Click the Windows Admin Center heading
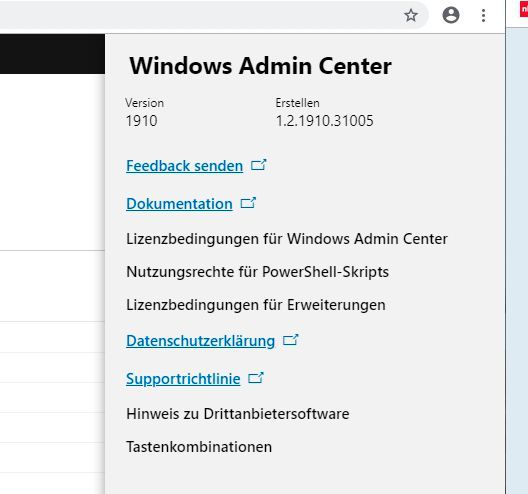The width and height of the screenshot is (528, 494). pos(261,66)
